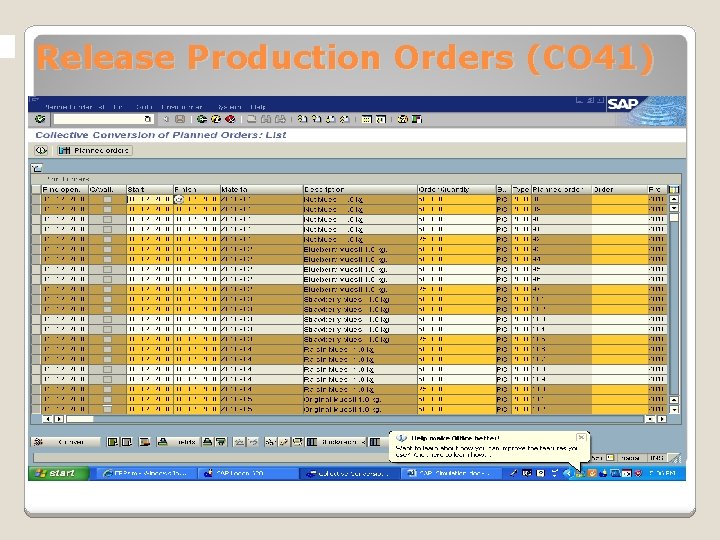Go to Last Page icon
The width and height of the screenshot is (720, 540).
click(x=344, y=119)
